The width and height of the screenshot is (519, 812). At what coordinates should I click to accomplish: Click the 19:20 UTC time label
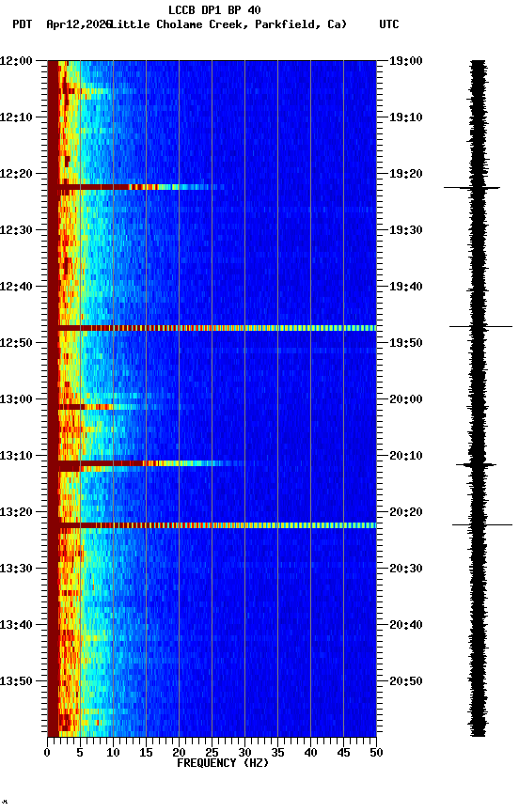coord(406,174)
